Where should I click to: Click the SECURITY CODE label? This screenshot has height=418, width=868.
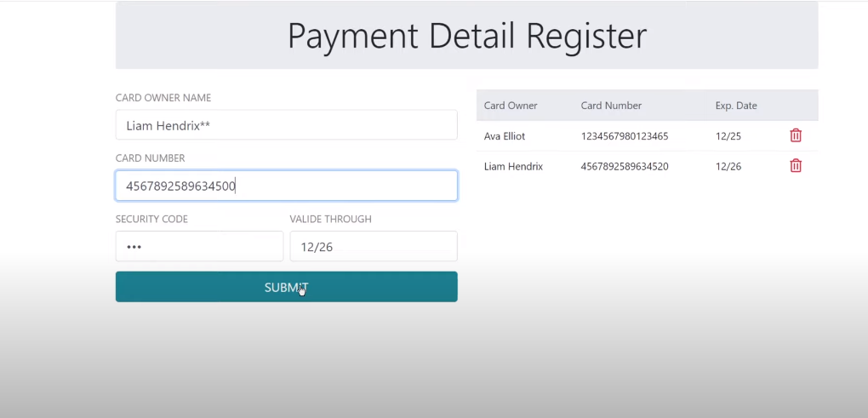coord(151,219)
